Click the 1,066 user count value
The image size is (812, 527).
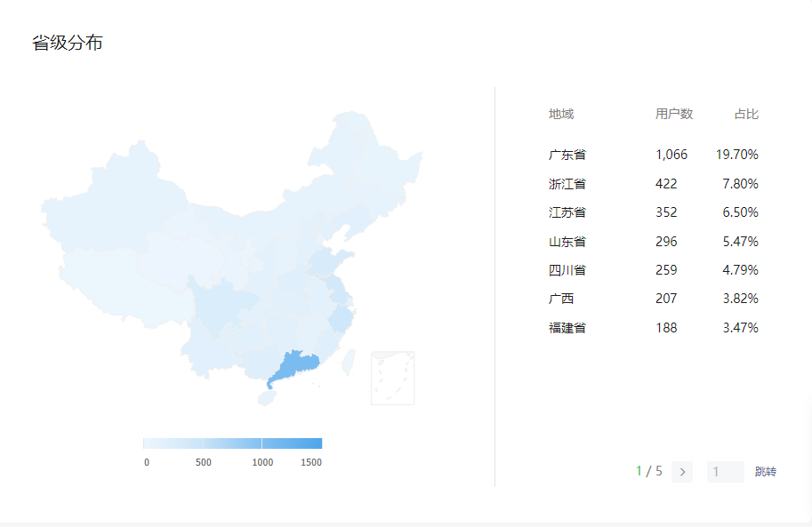pyautogui.click(x=671, y=155)
